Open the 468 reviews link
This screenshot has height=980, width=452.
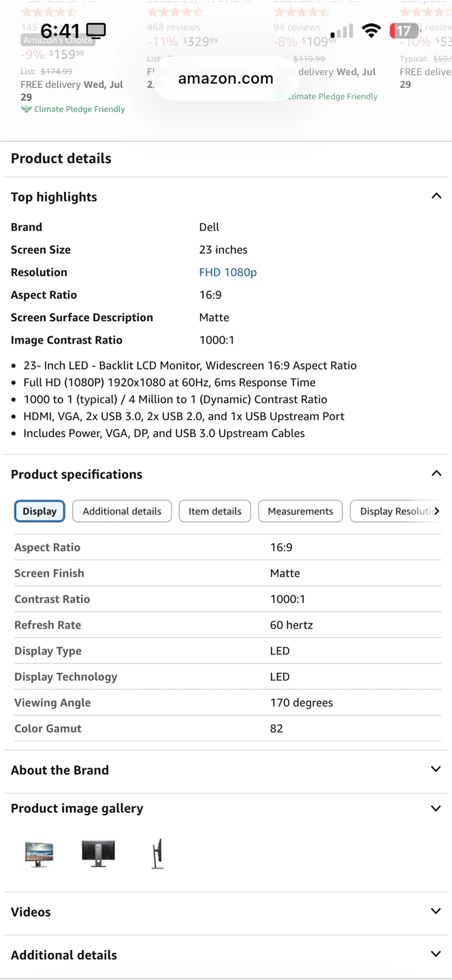click(x=174, y=27)
